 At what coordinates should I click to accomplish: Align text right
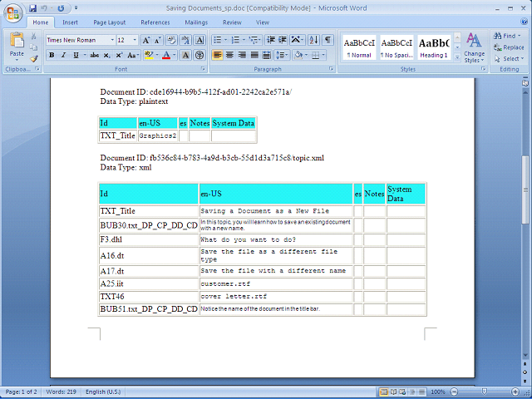point(242,55)
